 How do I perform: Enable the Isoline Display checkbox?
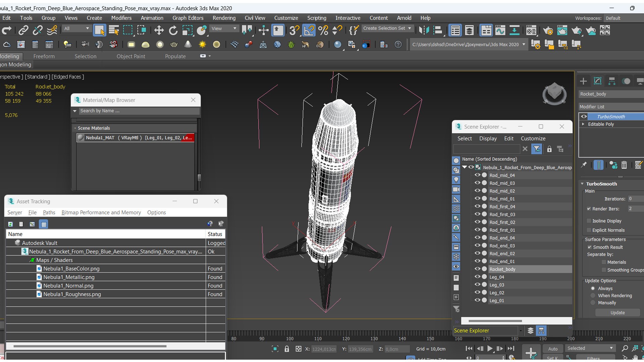coord(589,221)
